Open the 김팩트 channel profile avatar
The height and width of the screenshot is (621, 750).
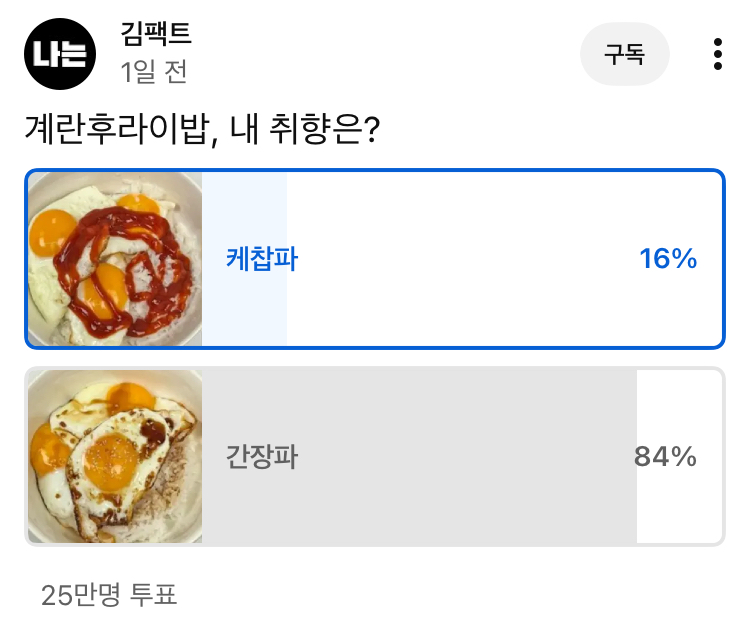click(x=60, y=54)
